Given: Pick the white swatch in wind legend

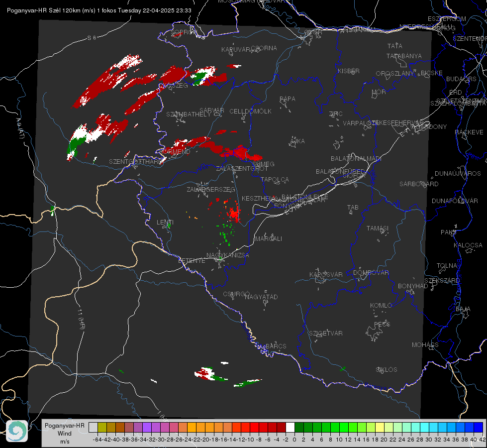Looking at the screenshot, I should click(x=290, y=427).
